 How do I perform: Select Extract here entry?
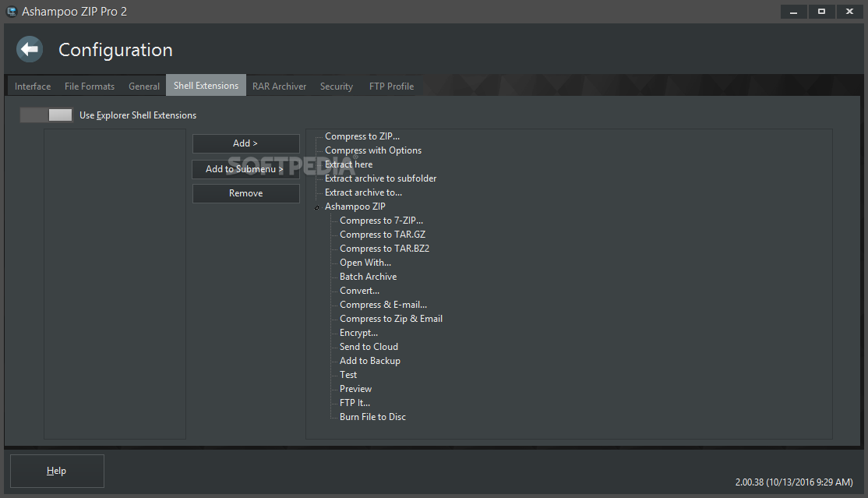click(349, 164)
